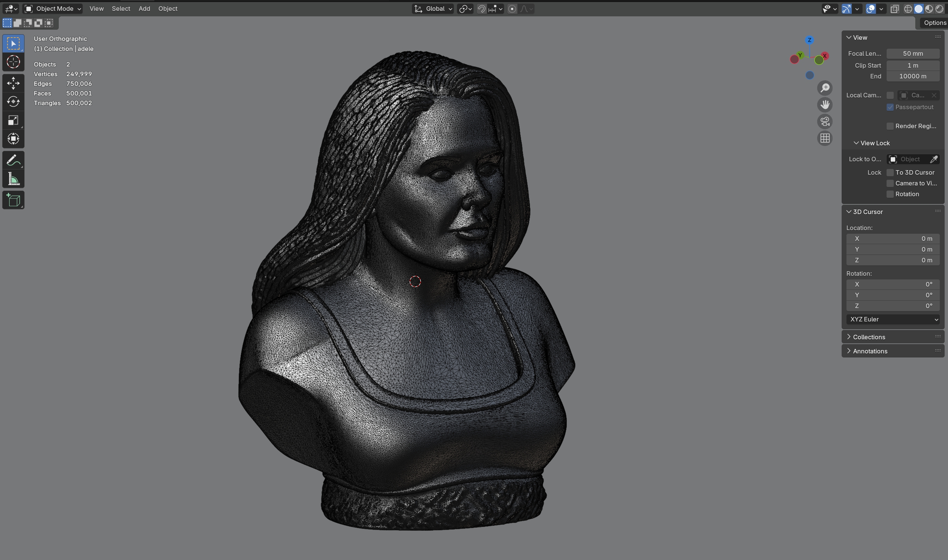Toggle camera view icon in viewport
The width and height of the screenshot is (948, 560).
pyautogui.click(x=825, y=122)
